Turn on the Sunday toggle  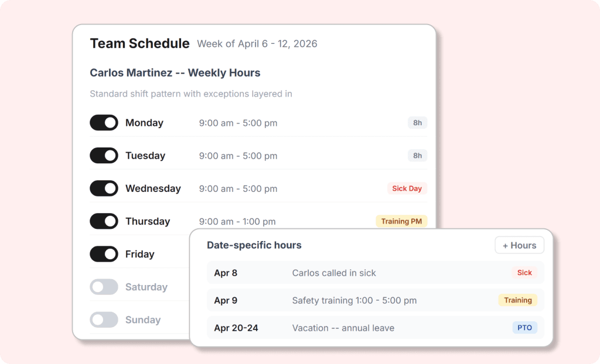coord(104,320)
